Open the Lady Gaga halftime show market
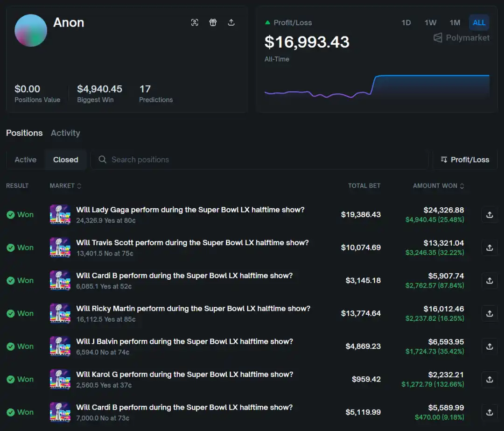This screenshot has height=431, width=504. 190,210
